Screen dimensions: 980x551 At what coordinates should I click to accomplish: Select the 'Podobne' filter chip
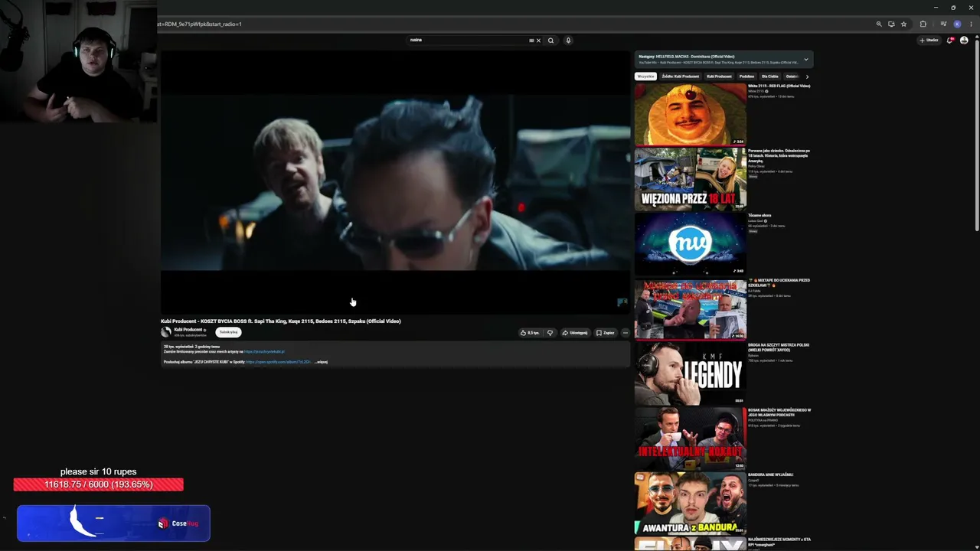point(746,77)
